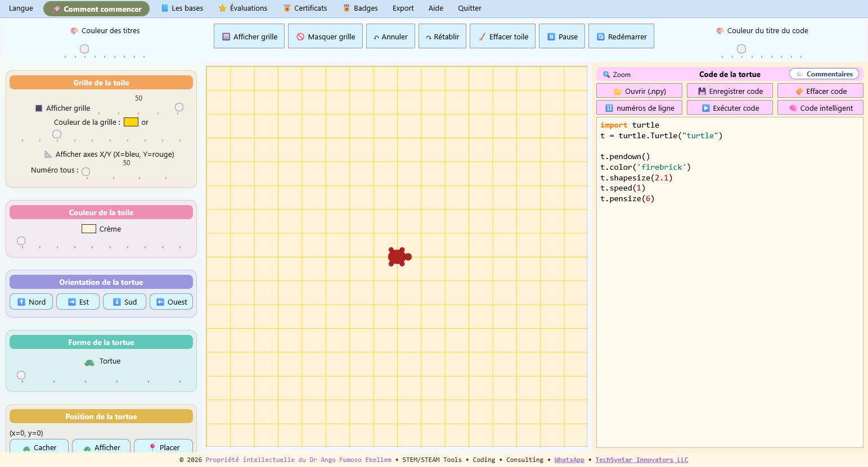868x467 pixels.
Task: Click the Afficher axes X/Y ruler icon
Action: coord(48,154)
